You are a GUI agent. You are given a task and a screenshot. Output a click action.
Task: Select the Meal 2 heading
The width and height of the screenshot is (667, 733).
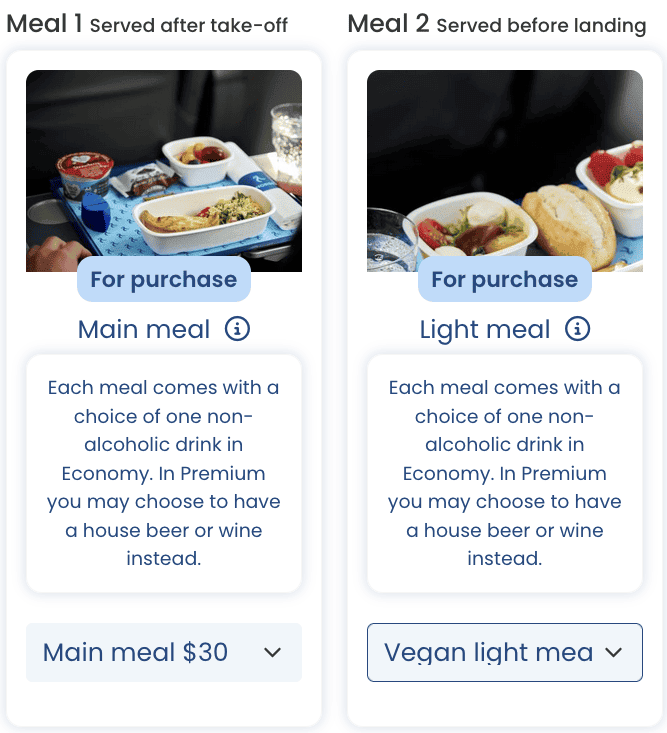pos(388,24)
